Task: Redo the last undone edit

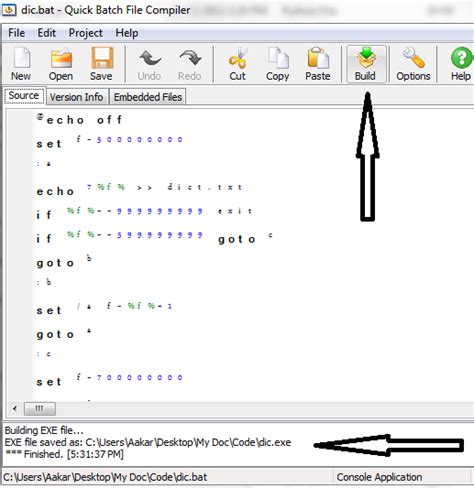Action: tap(190, 64)
